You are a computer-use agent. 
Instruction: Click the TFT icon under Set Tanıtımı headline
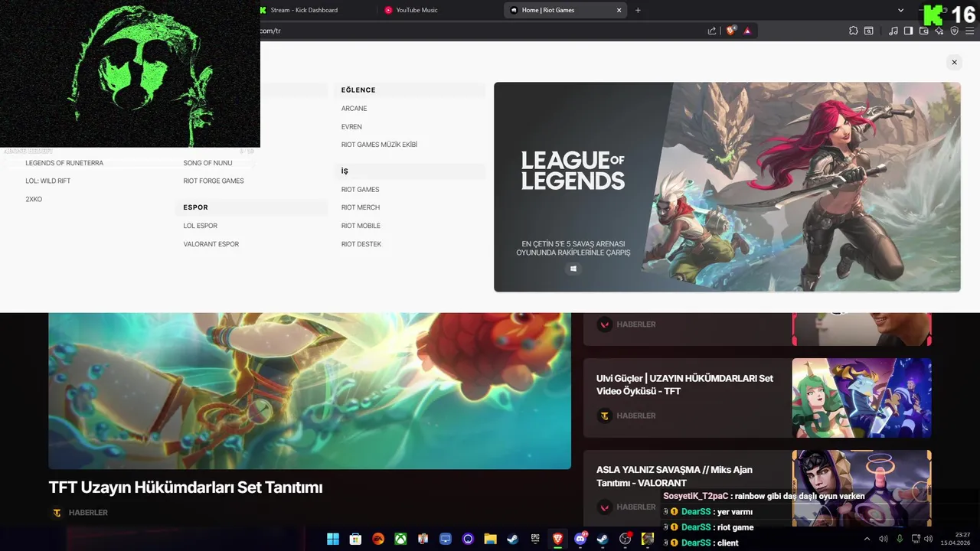click(x=57, y=513)
